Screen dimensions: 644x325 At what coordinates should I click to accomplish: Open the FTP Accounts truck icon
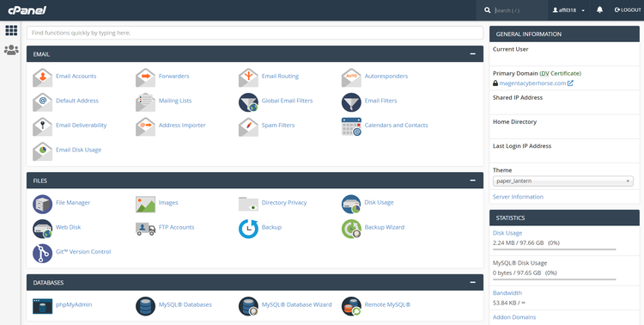145,230
